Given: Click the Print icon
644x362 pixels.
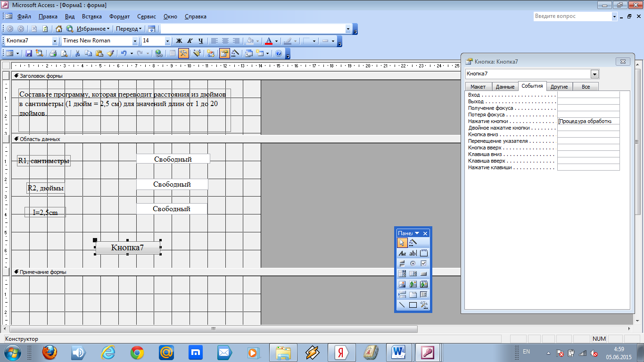Looking at the screenshot, I should pos(53,53).
